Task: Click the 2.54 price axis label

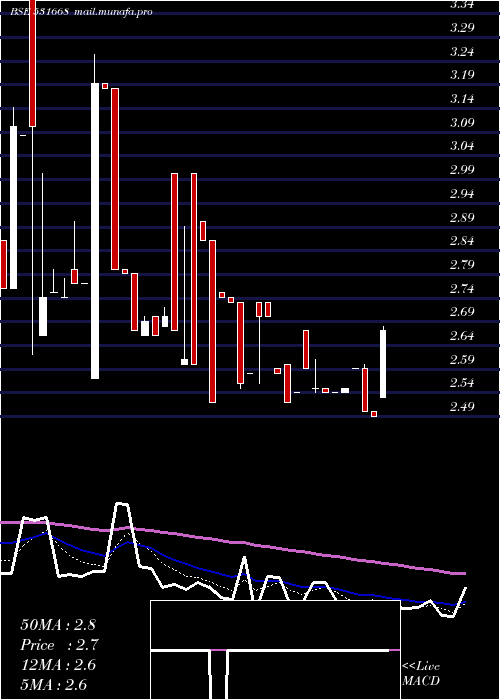Action: [x=462, y=383]
